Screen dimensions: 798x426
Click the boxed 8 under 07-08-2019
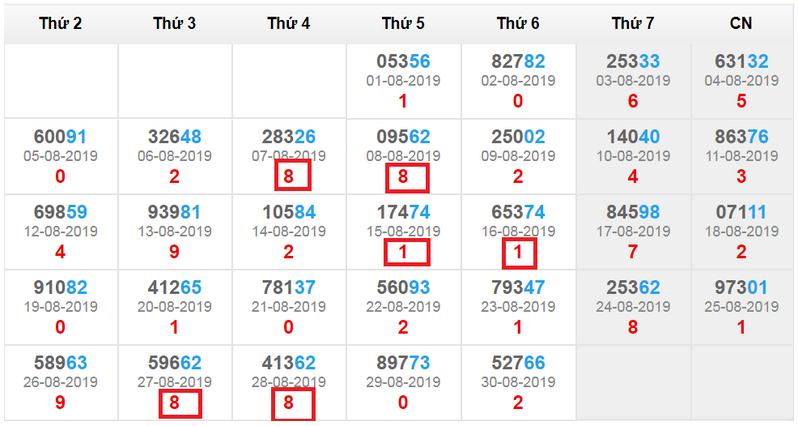293,175
